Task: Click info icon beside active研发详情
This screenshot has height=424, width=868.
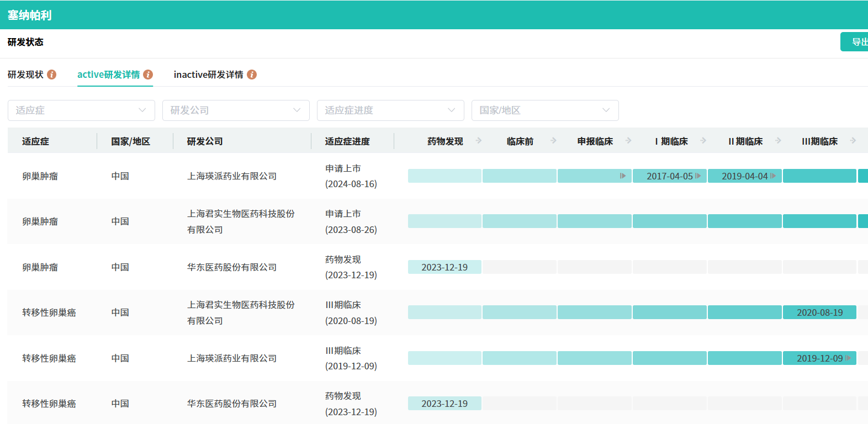Action: (x=148, y=75)
